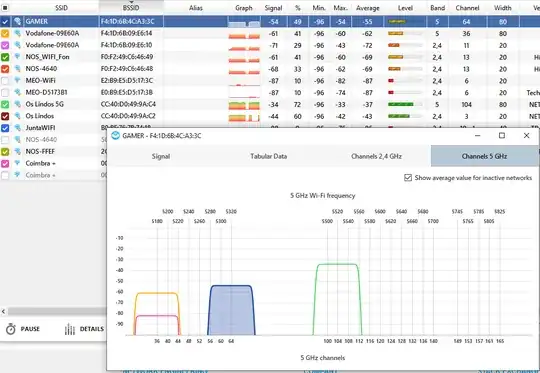Click the Wi-Fi icon beside JuntaWIFI
540x373 pixels.
tap(17, 128)
